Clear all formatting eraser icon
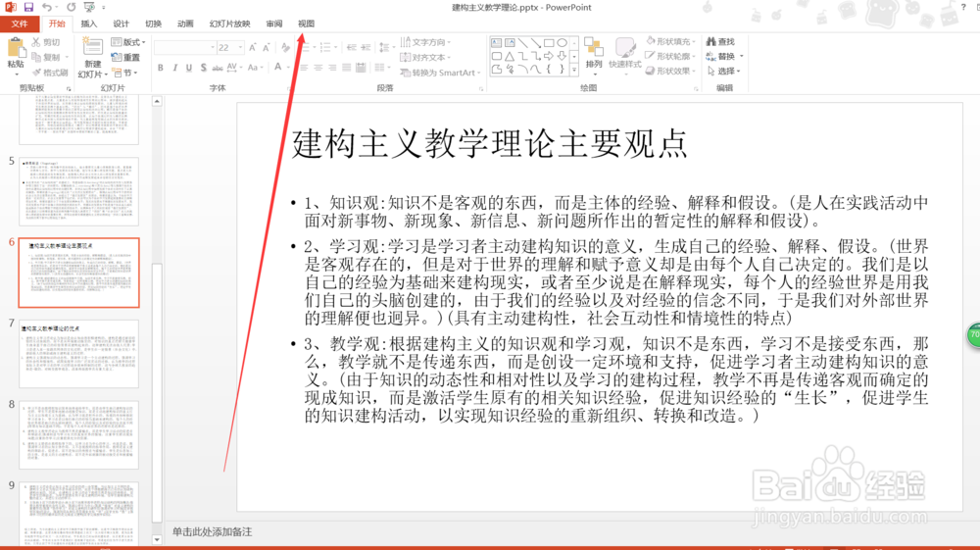The width and height of the screenshot is (980, 550). point(285,47)
